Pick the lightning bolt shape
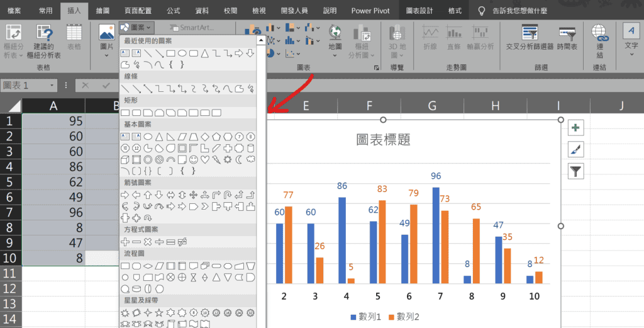 pos(216,159)
